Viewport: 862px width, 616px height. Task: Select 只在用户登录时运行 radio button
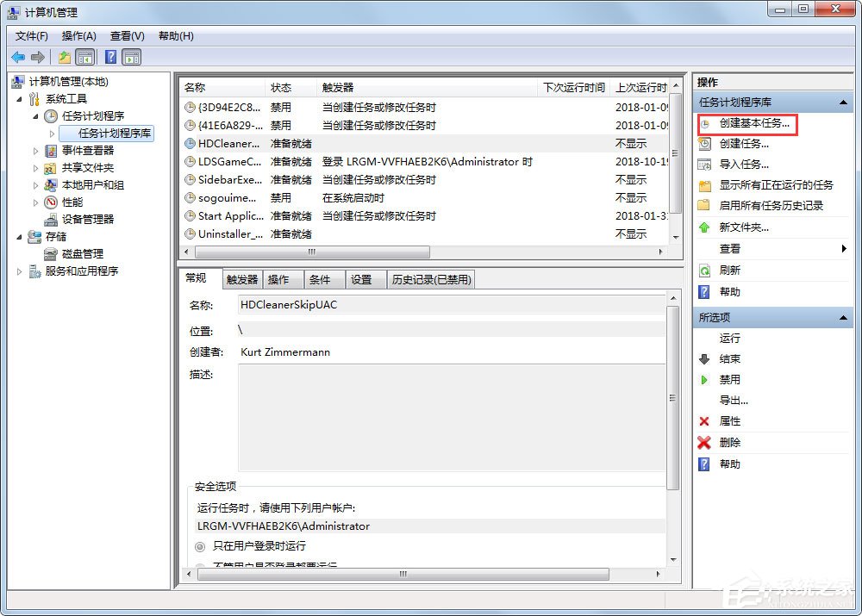click(x=198, y=546)
